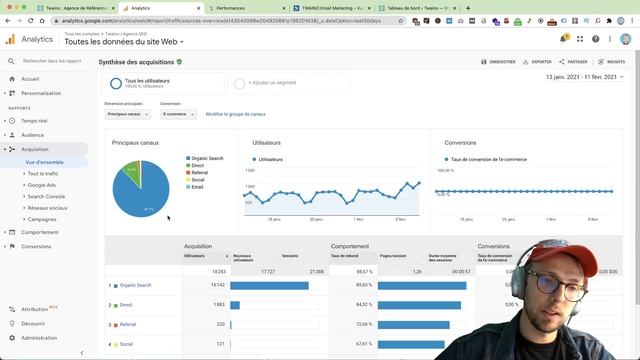This screenshot has width=640, height=360.
Task: Click the page vertical scrollbar
Action: pos(637,178)
